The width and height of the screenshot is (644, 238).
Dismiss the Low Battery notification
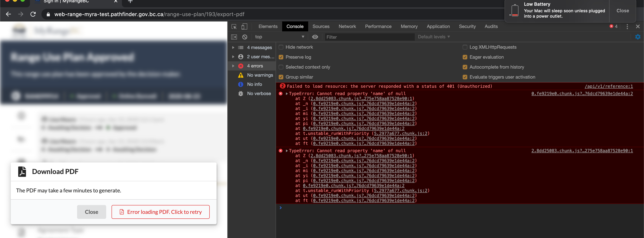[622, 11]
